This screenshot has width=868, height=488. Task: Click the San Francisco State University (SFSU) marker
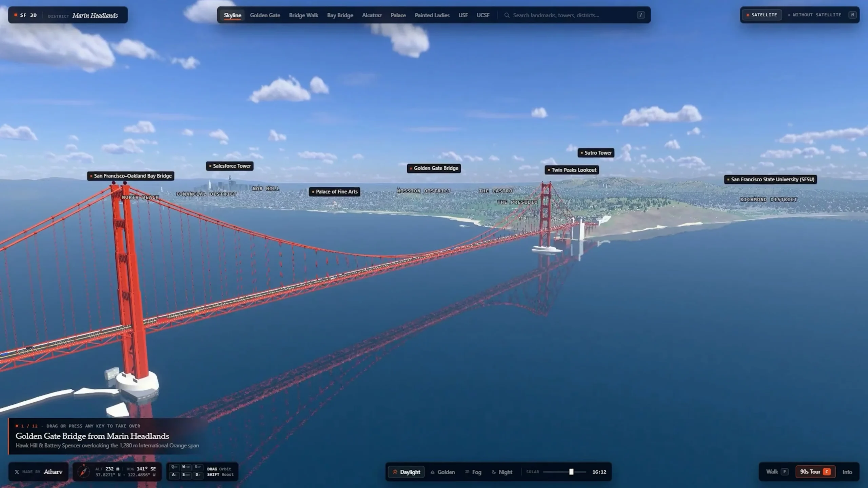pos(770,180)
